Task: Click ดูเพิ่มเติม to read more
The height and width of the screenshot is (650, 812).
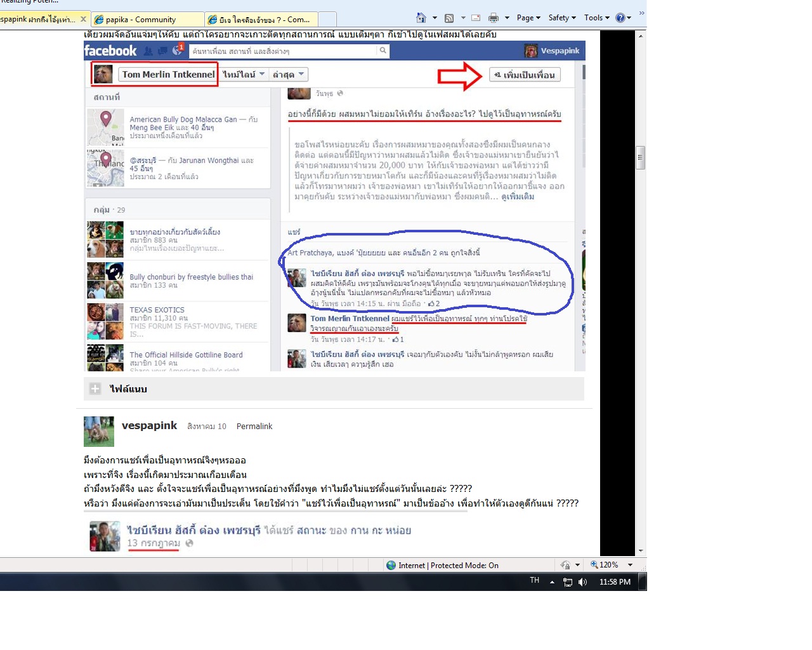Action: [x=518, y=197]
